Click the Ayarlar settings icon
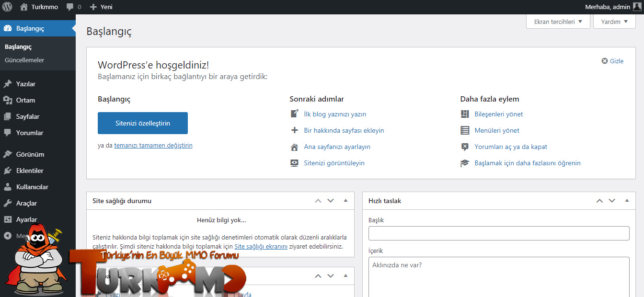Viewport: 644px width, 297px height. (x=8, y=219)
